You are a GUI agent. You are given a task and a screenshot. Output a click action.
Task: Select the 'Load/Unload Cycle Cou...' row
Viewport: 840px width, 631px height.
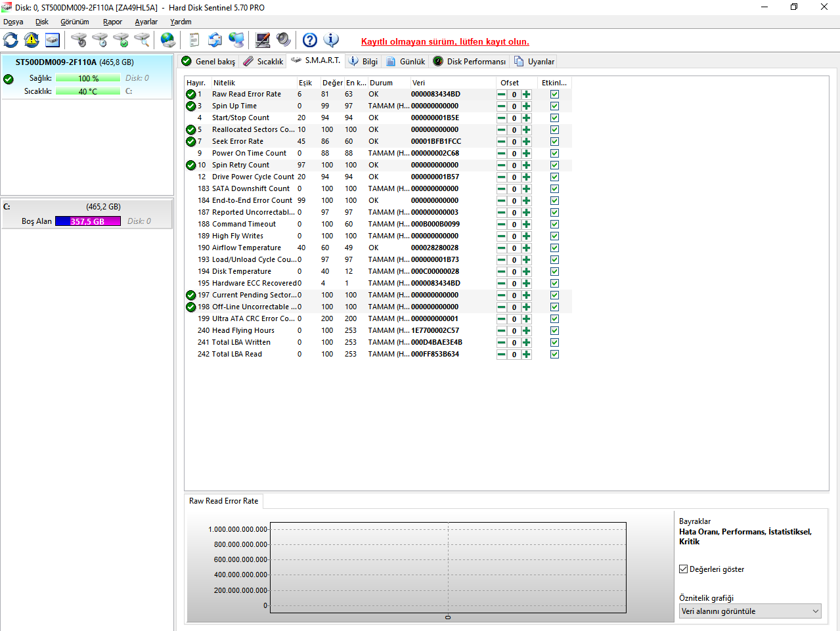378,260
